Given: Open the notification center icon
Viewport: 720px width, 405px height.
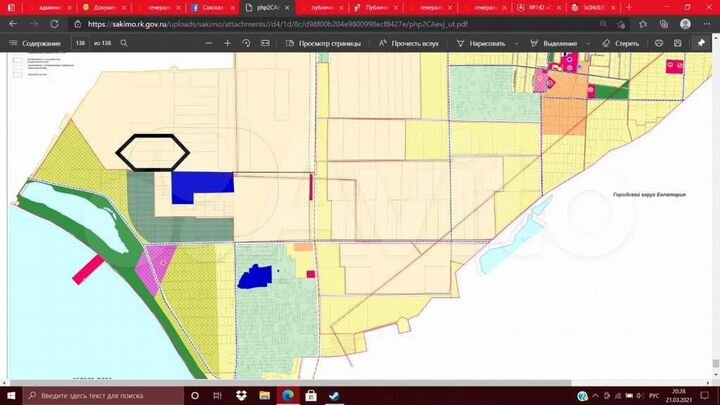Looking at the screenshot, I should pos(705,395).
